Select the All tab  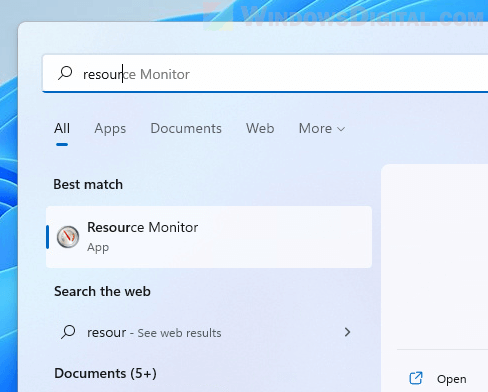(62, 128)
